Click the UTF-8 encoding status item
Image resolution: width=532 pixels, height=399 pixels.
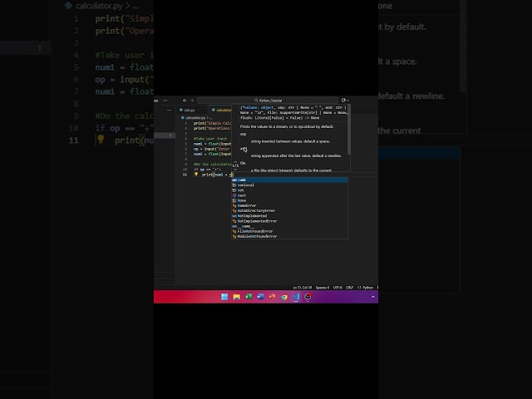337,288
